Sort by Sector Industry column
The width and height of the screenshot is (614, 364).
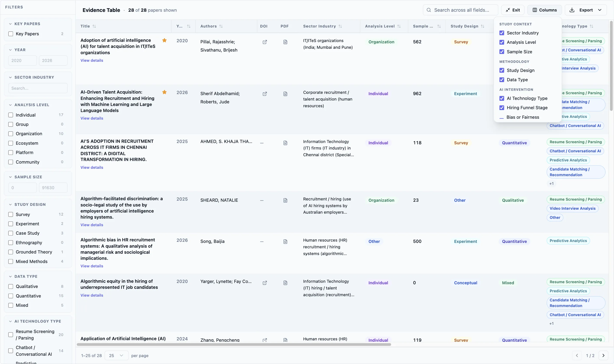[340, 26]
